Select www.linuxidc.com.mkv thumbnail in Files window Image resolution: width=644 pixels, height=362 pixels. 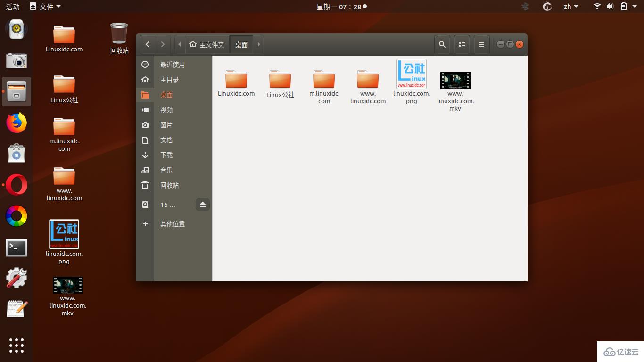455,81
